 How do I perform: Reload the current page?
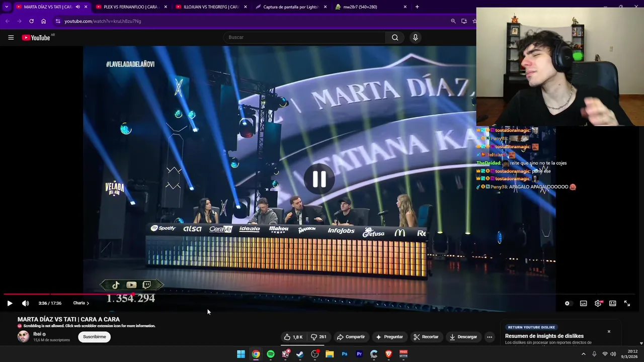coord(31,21)
